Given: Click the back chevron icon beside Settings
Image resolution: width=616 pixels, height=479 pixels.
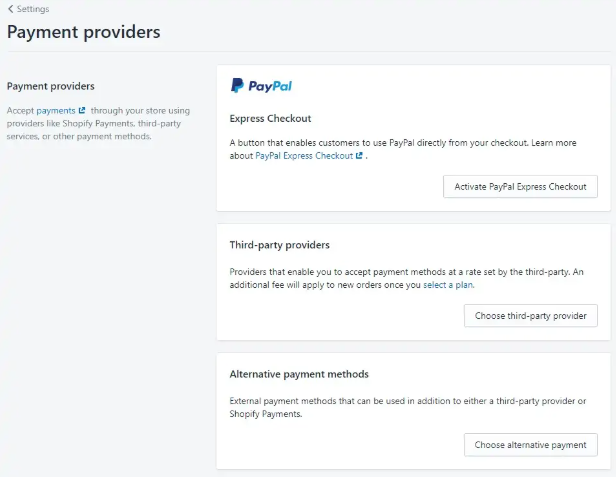Looking at the screenshot, I should point(11,9).
